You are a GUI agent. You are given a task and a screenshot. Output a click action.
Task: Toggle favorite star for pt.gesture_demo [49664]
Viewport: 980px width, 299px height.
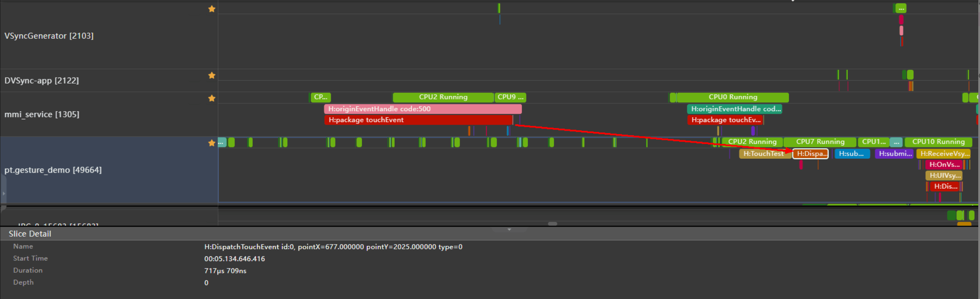tap(212, 143)
